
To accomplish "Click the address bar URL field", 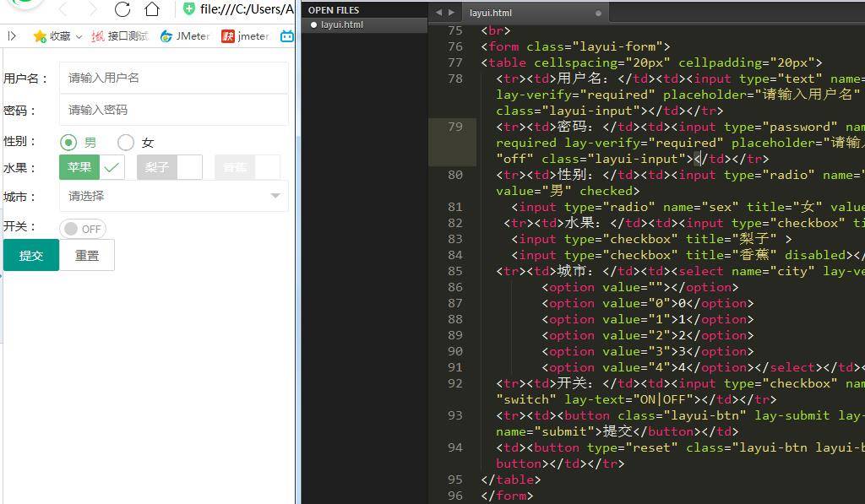I will (247, 8).
